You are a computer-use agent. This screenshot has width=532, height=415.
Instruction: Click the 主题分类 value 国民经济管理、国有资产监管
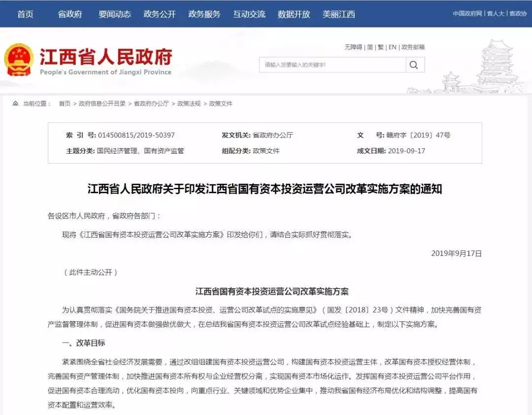[x=140, y=151]
